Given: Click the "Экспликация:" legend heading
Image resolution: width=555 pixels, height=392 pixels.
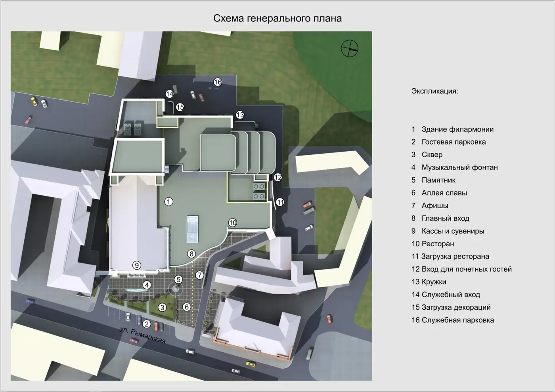Looking at the screenshot, I should [434, 91].
